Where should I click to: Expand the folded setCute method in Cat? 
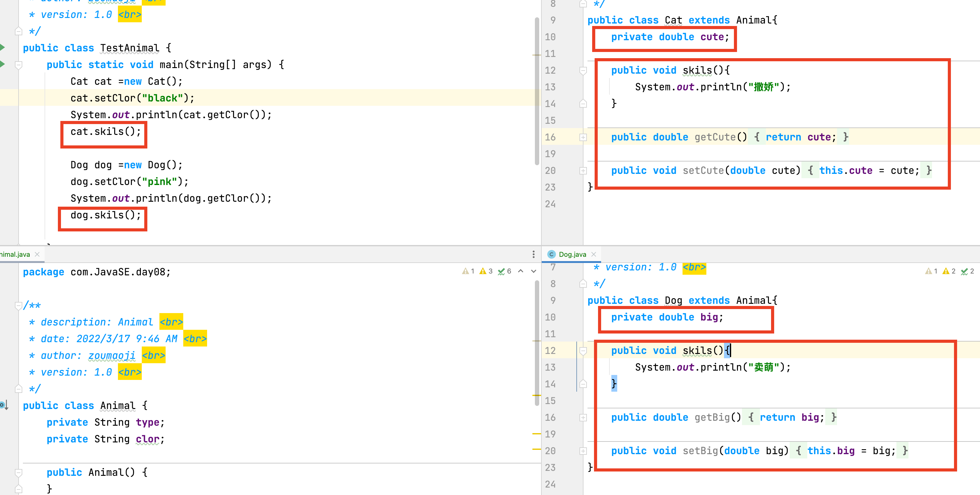(x=583, y=171)
